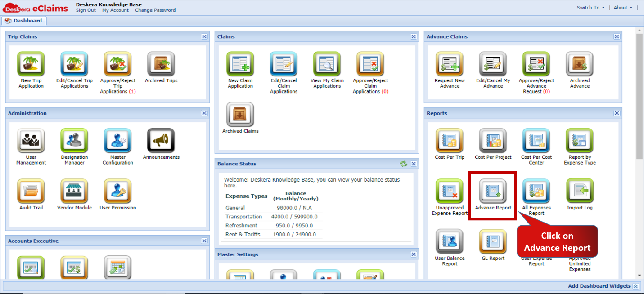Screen dimensions: 644x294
Task: Click Refreshment balance row
Action: pyautogui.click(x=273, y=226)
